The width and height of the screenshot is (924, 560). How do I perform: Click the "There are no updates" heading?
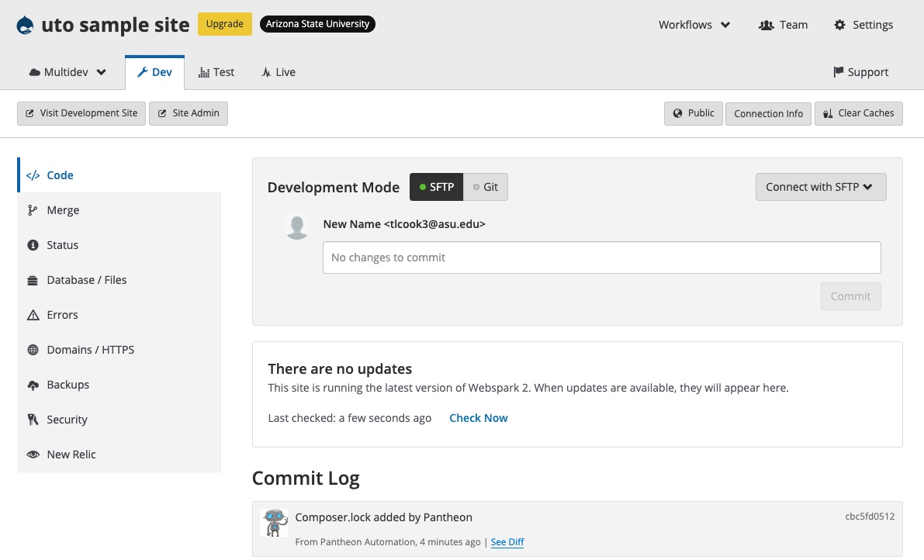click(x=340, y=369)
